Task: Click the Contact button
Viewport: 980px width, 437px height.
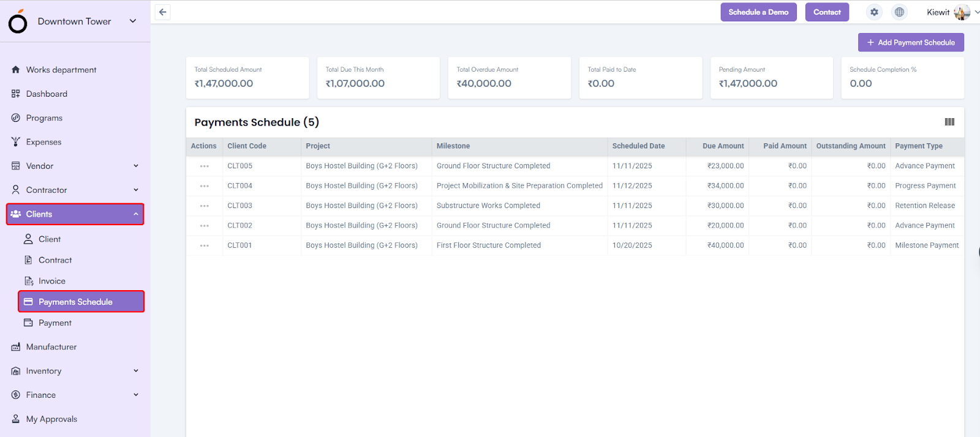Action: point(827,12)
